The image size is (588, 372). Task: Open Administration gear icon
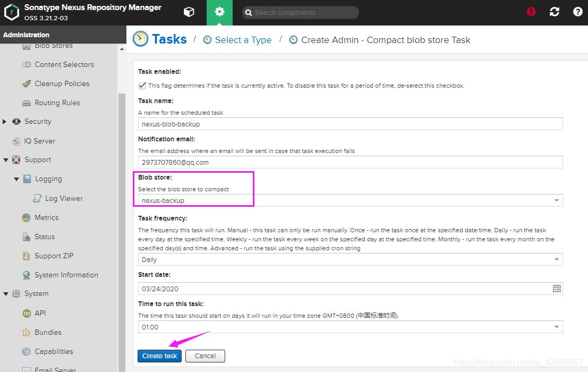[x=219, y=12]
